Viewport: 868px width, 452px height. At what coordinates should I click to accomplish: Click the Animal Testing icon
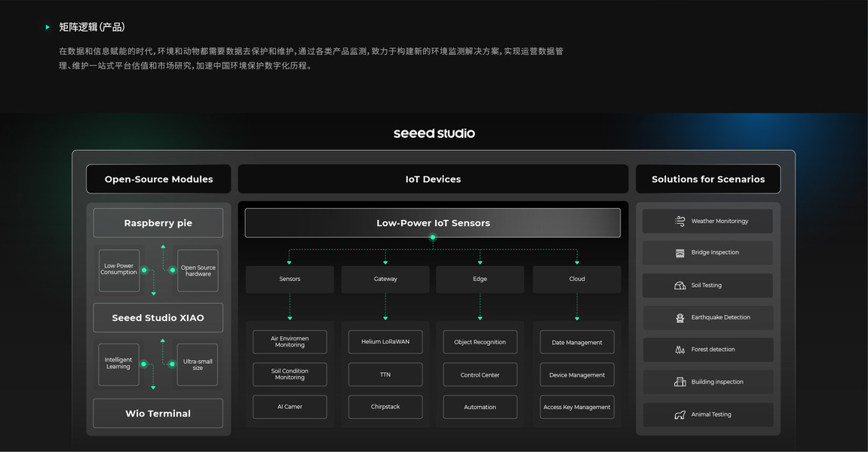(x=679, y=414)
